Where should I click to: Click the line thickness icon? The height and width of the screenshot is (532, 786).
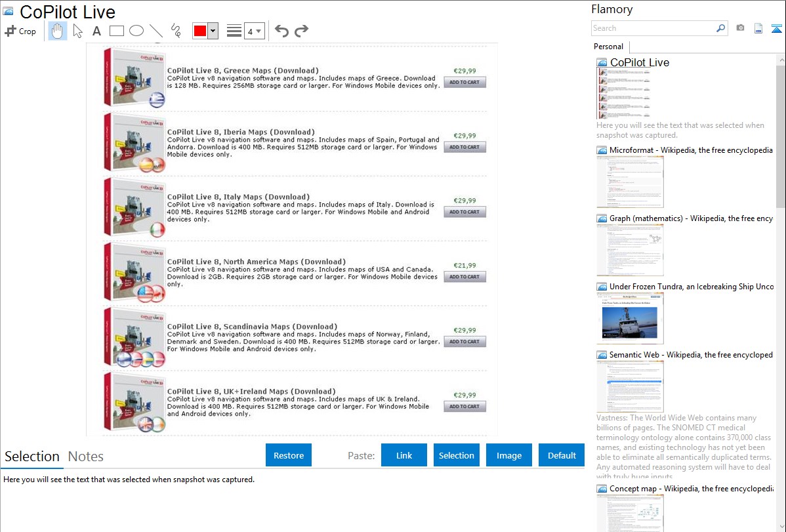coord(234,31)
